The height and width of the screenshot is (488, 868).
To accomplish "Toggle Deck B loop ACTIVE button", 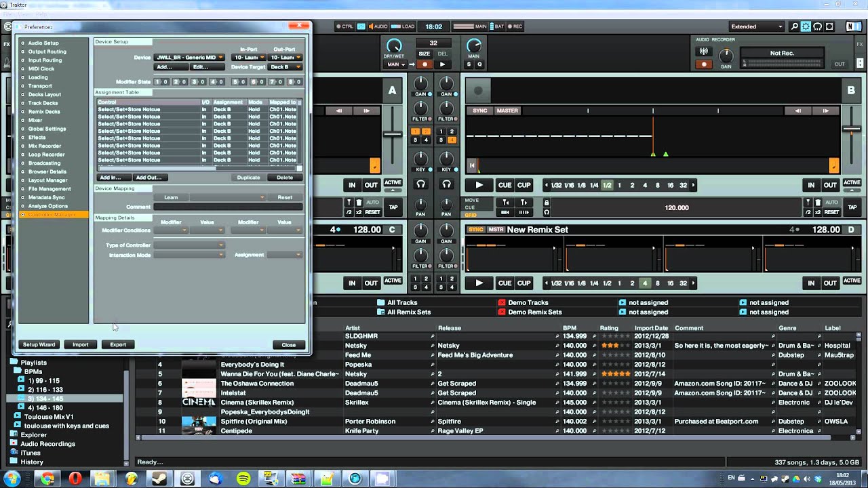I will point(852,183).
